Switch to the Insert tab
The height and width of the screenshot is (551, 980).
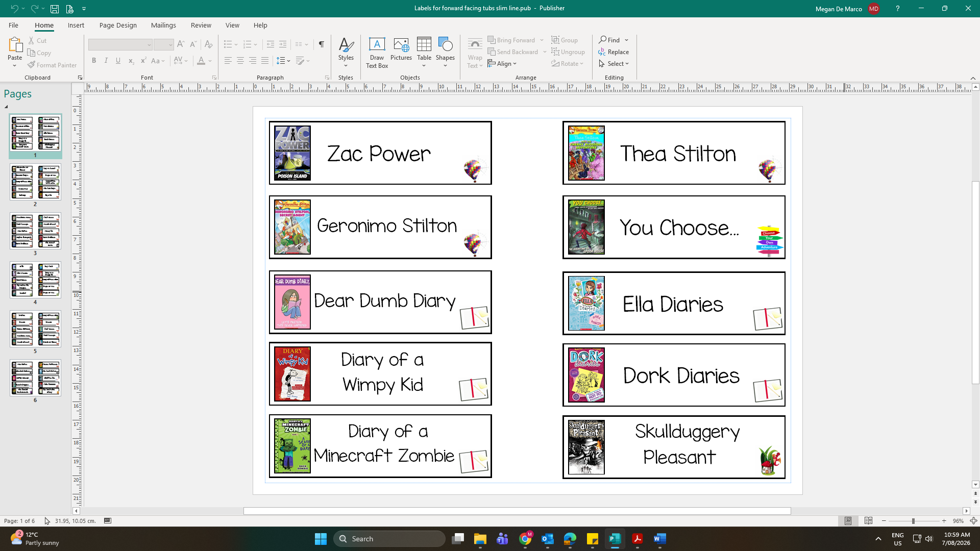(76, 25)
